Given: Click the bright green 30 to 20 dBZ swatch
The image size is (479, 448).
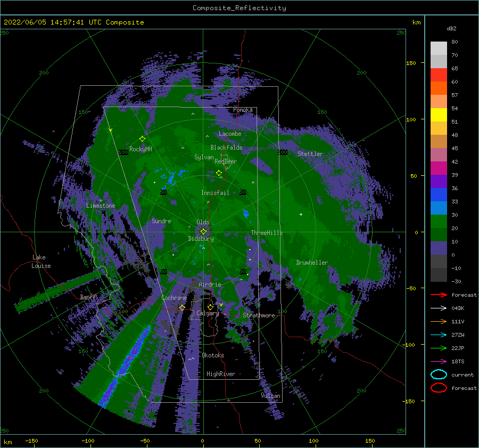Looking at the screenshot, I should point(439,222).
